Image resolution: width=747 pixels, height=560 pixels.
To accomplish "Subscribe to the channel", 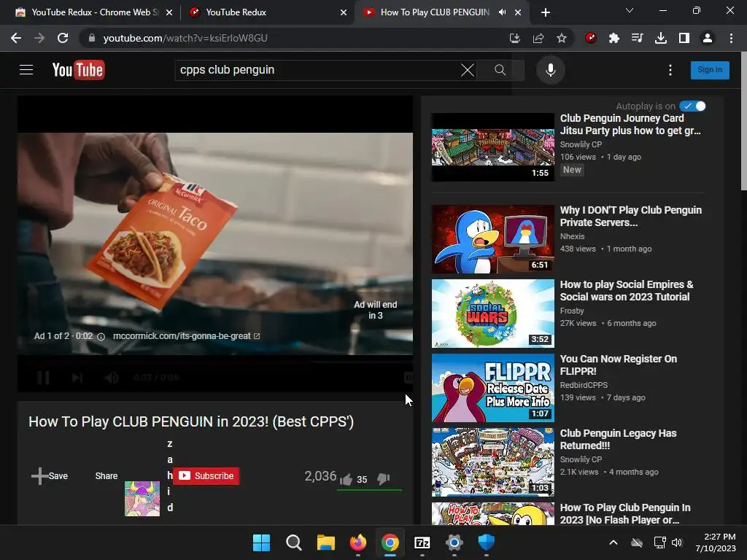I will click(206, 475).
